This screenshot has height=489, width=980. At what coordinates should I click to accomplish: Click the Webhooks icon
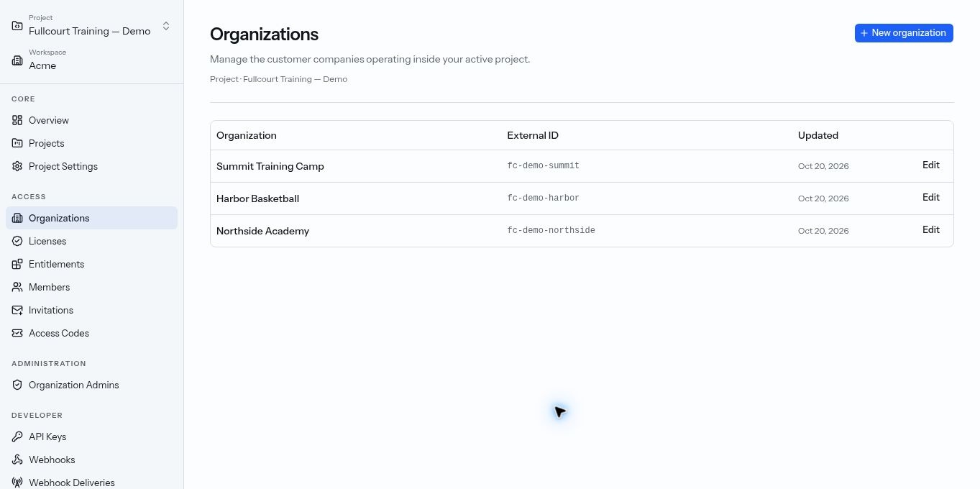pyautogui.click(x=17, y=460)
